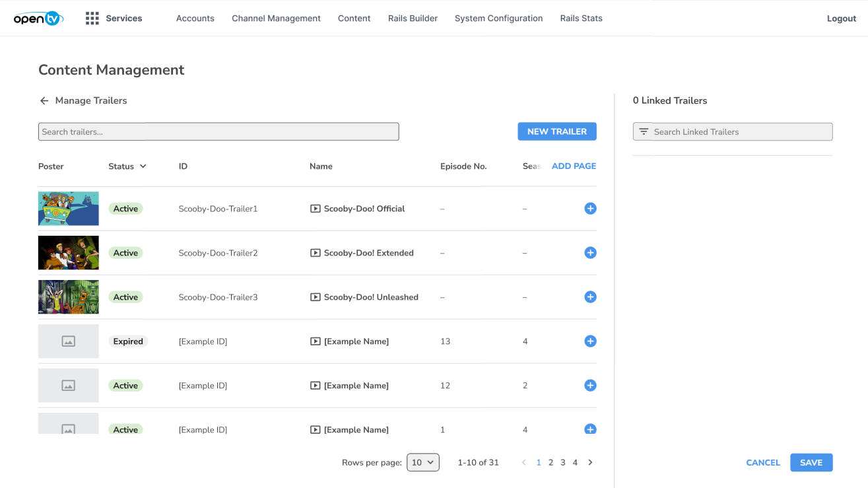The width and height of the screenshot is (868, 488).
Task: Click the OpenTV logo
Action: coord(39,18)
